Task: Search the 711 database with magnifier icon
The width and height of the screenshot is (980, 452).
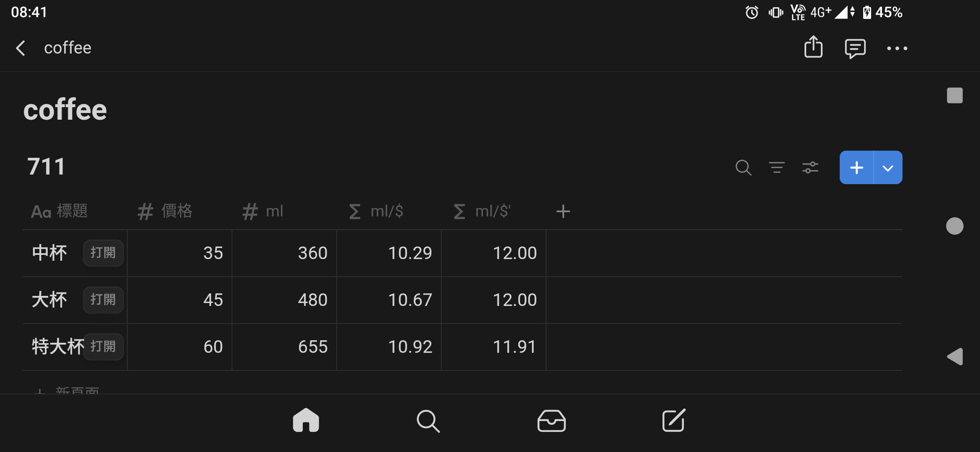Action: click(743, 168)
